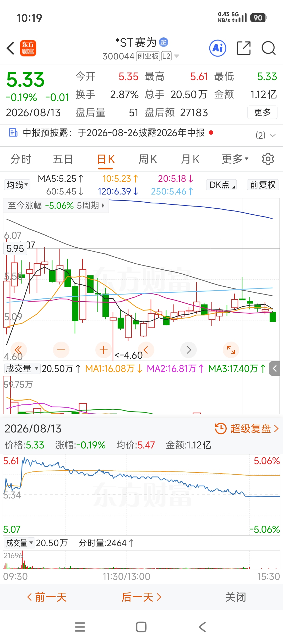Viewport: 283px width, 644px height.
Task: Switch to 分时 tab
Action: 21,159
